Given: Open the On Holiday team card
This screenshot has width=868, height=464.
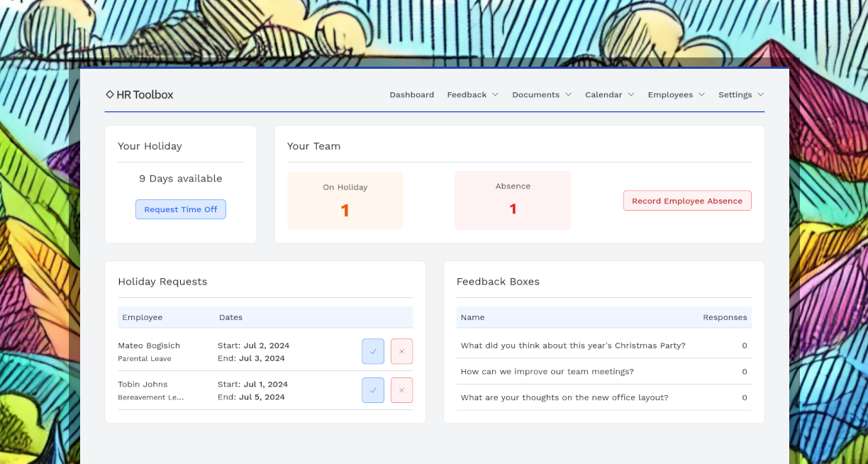Looking at the screenshot, I should [x=345, y=201].
